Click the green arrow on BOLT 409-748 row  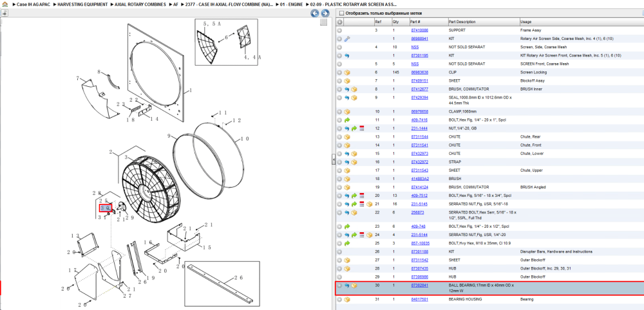347,226
